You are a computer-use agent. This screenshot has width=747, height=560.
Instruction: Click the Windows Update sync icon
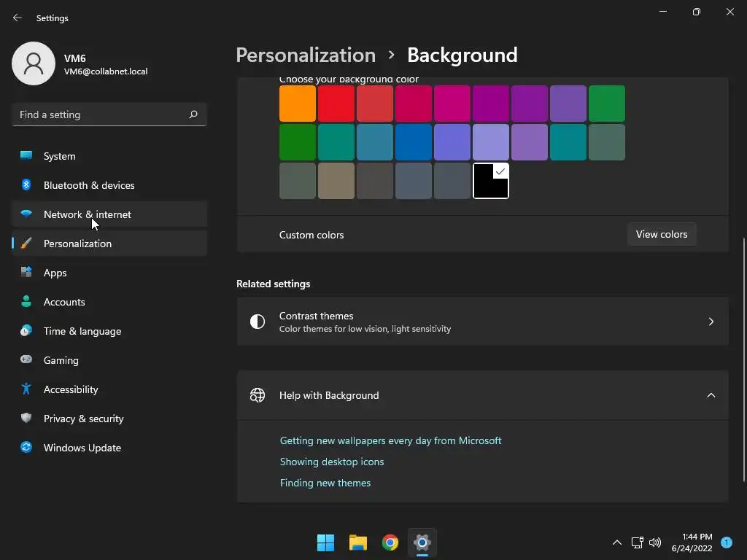[26, 448]
